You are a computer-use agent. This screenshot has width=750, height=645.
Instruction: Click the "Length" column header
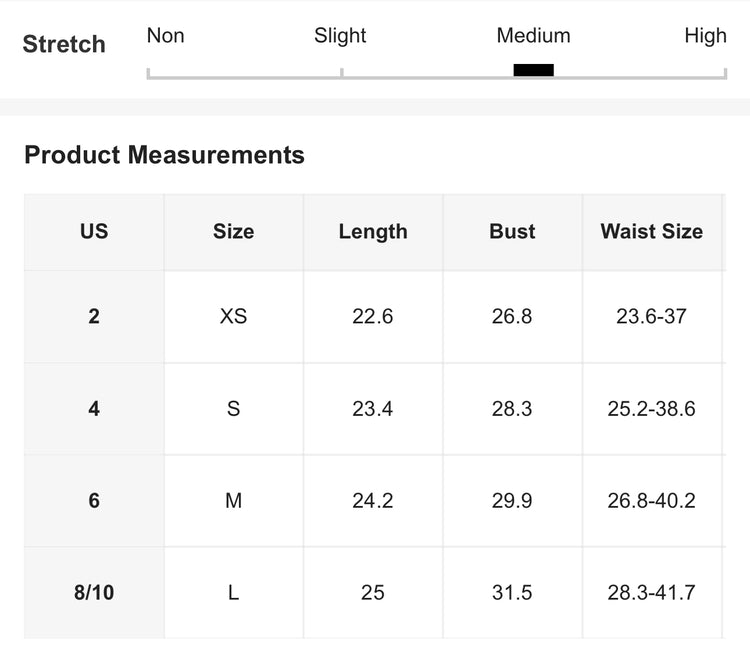373,231
